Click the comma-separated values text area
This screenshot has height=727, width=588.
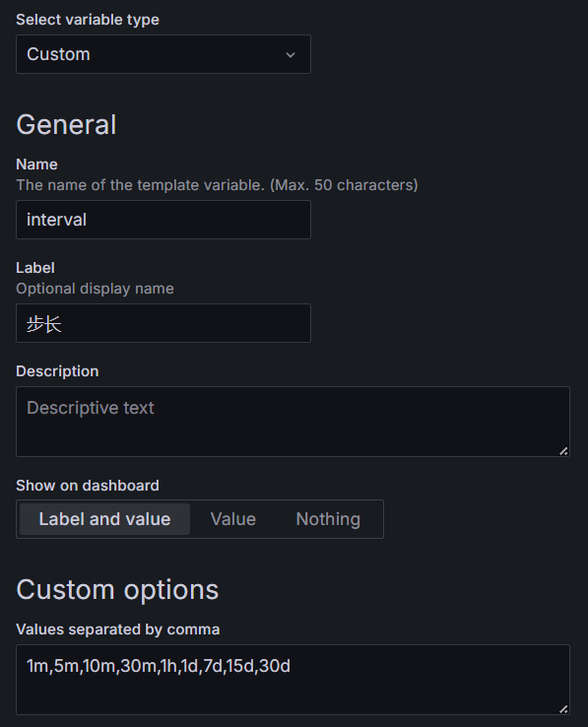coord(293,680)
